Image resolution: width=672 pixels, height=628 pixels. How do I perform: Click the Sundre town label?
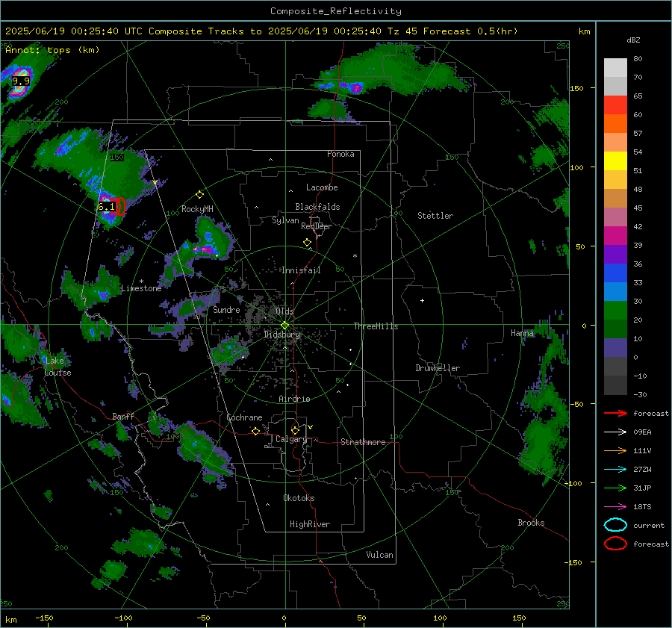pos(226,309)
